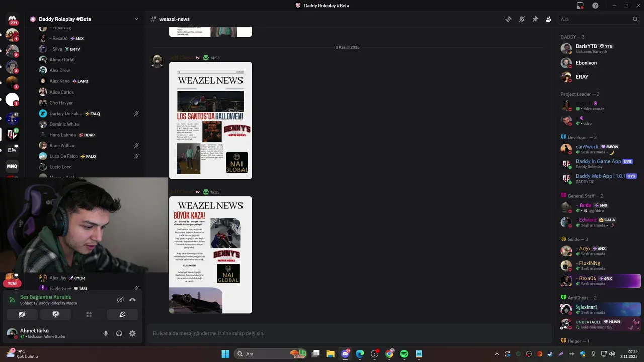Deafen audio with the headphone icon
Screen dimensions: 644x362
click(x=119, y=333)
